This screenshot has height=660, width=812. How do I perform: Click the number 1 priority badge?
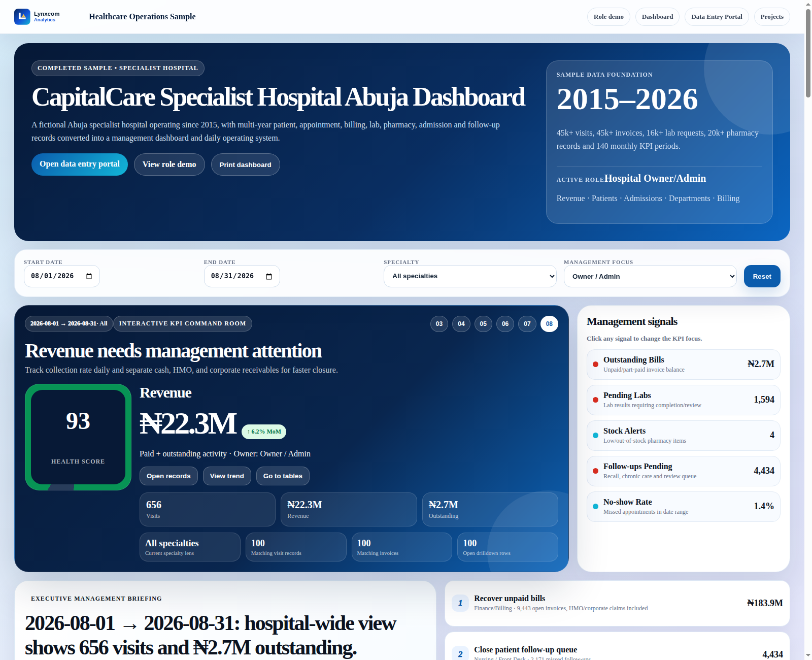460,603
